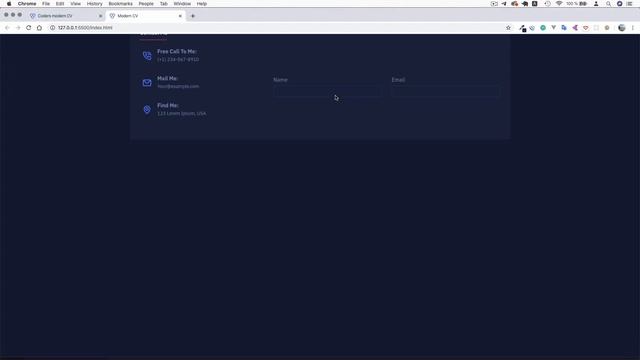
Task: Go to the browser home page icon
Action: [39, 28]
